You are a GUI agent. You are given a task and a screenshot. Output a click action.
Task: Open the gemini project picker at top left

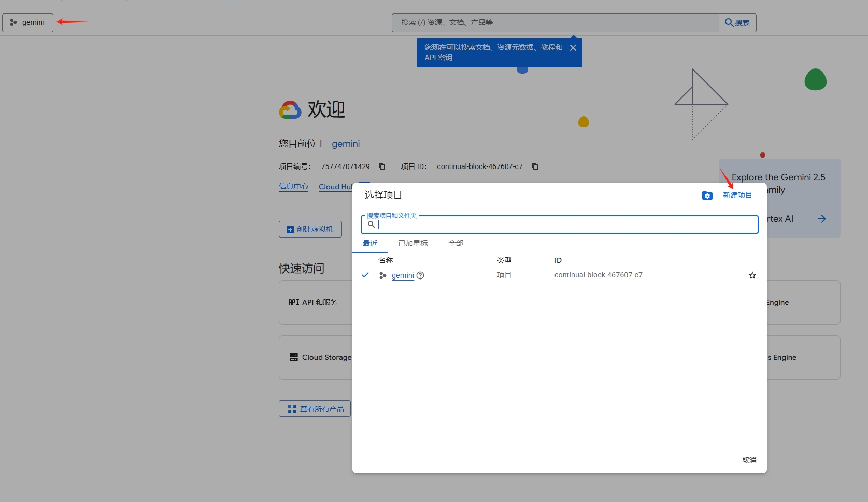(27, 22)
